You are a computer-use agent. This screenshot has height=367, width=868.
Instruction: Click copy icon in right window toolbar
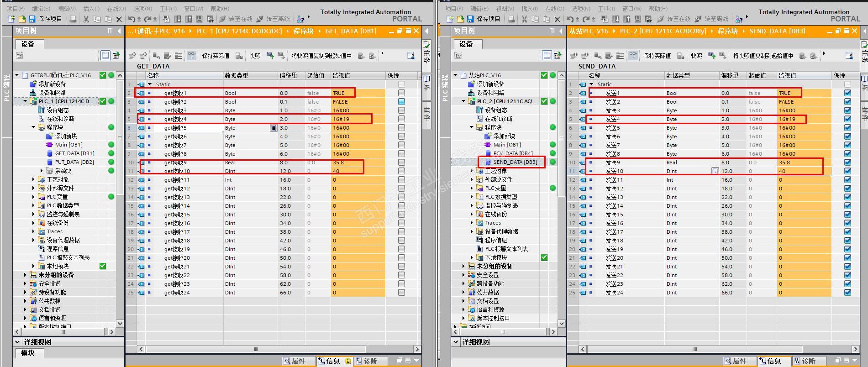(x=535, y=19)
